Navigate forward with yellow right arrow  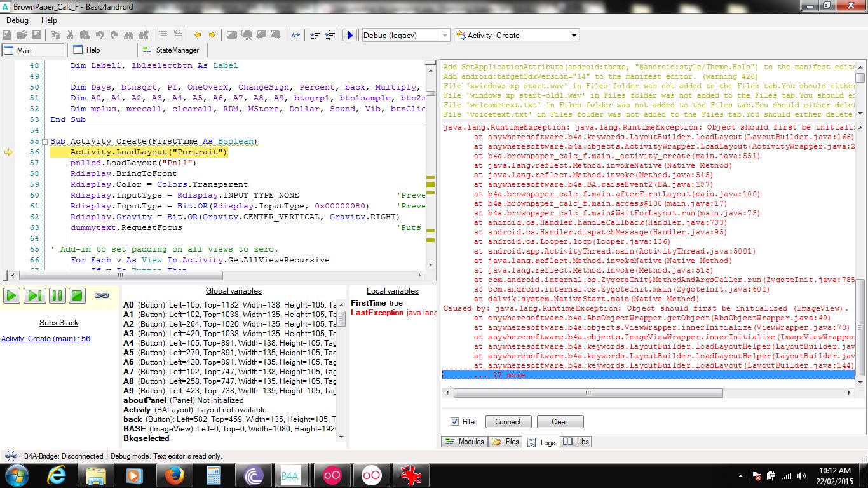tap(212, 36)
